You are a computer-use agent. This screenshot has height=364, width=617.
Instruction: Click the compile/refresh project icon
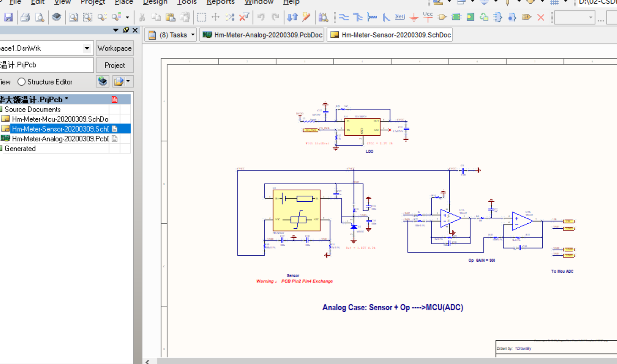pos(102,82)
